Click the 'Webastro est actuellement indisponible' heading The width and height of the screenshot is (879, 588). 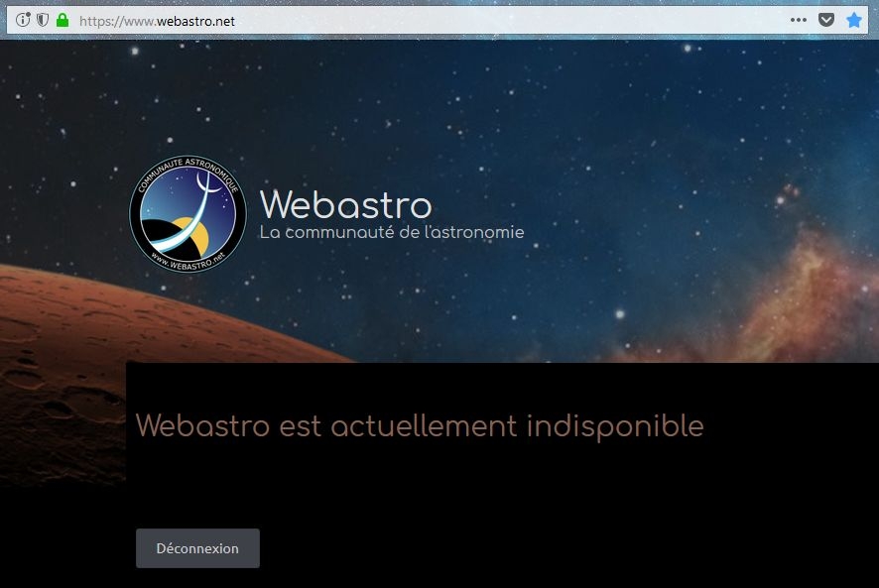coord(420,426)
